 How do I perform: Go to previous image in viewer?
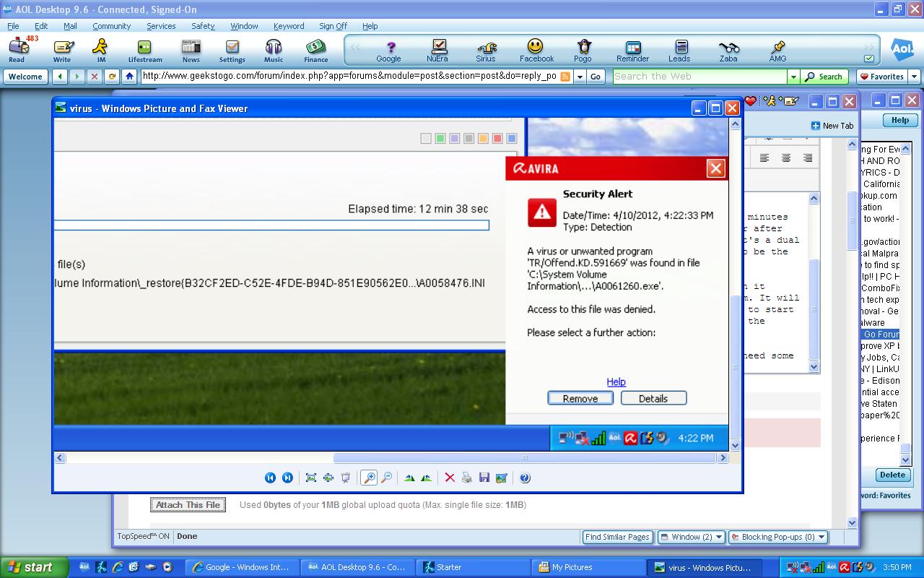(270, 478)
